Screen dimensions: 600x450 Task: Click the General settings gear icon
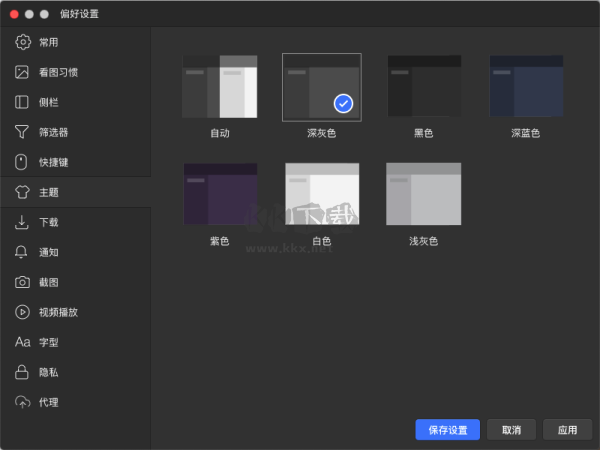pos(22,42)
